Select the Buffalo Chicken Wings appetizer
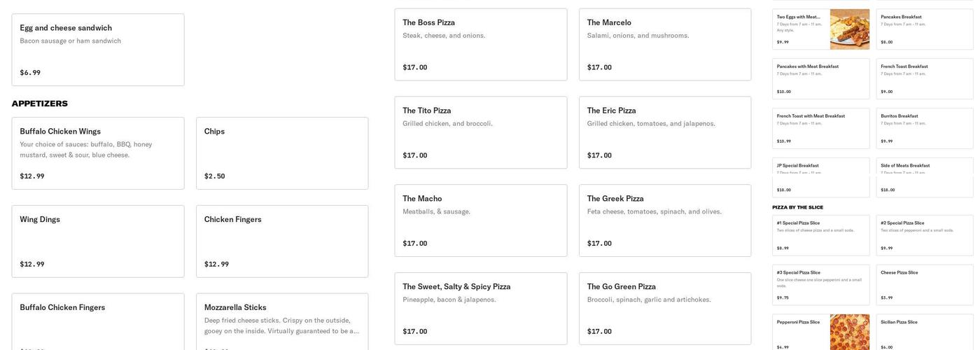This screenshot has width=980, height=350. point(98,153)
